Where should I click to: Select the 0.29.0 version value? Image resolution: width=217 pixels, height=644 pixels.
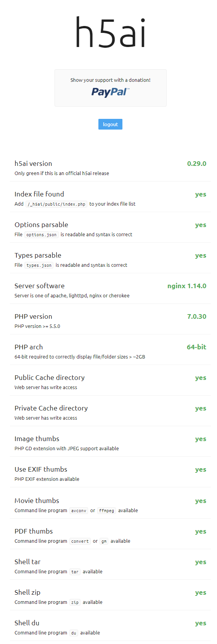pyautogui.click(x=196, y=164)
